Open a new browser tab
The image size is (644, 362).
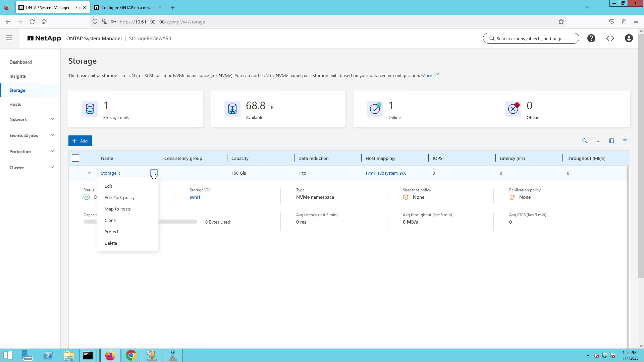(172, 7)
